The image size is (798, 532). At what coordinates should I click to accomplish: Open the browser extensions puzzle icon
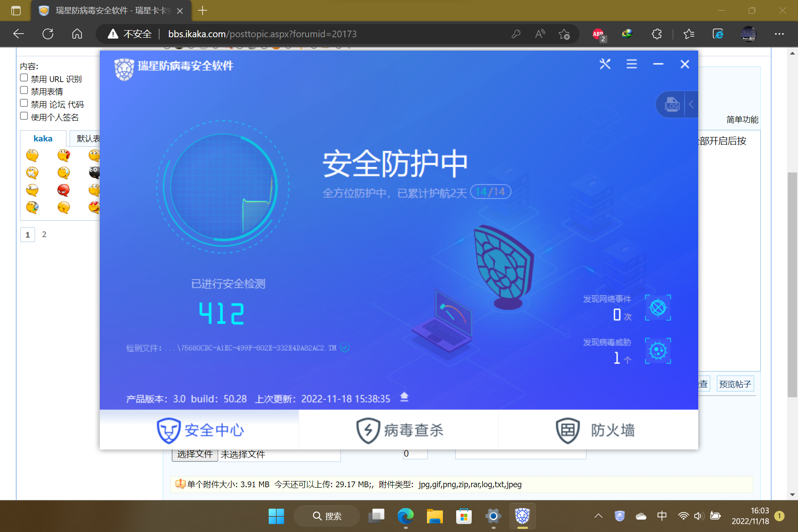point(657,34)
